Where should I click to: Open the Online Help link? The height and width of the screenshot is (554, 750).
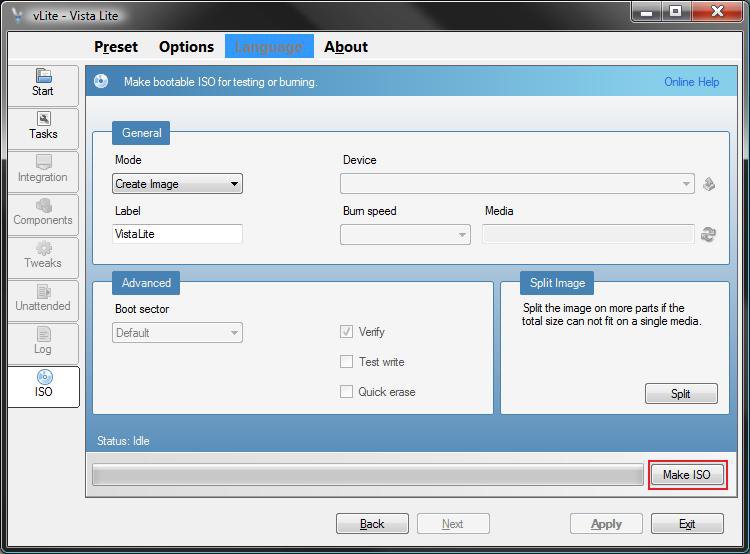[692, 82]
